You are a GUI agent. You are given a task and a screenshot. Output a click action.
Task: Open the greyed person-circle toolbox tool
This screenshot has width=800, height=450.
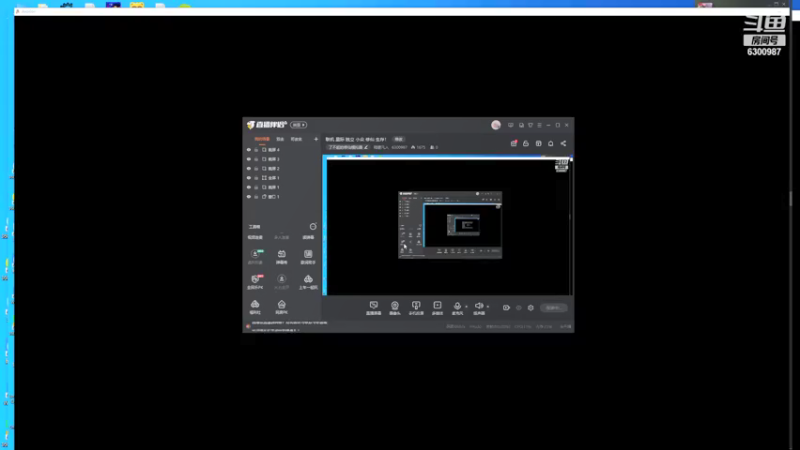point(282,282)
